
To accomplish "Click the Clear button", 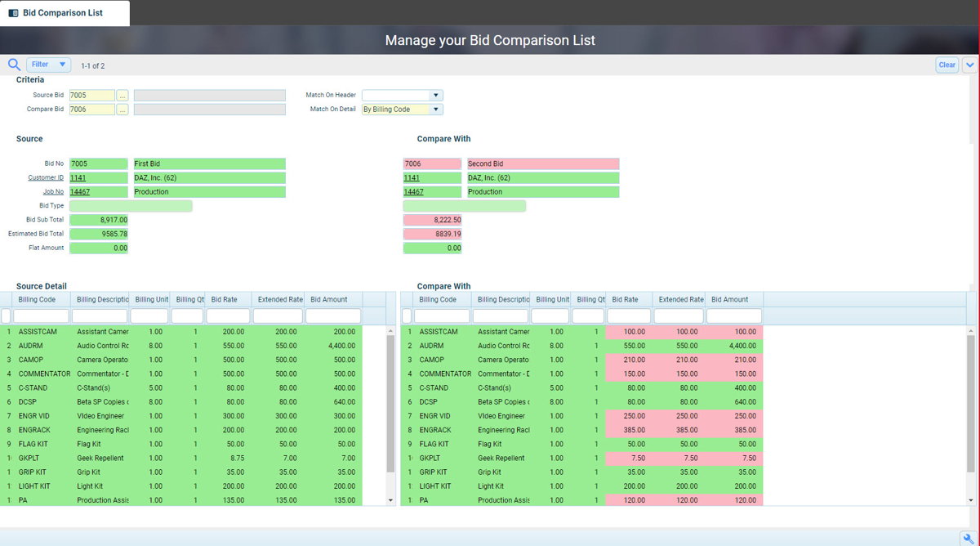I will pyautogui.click(x=947, y=65).
